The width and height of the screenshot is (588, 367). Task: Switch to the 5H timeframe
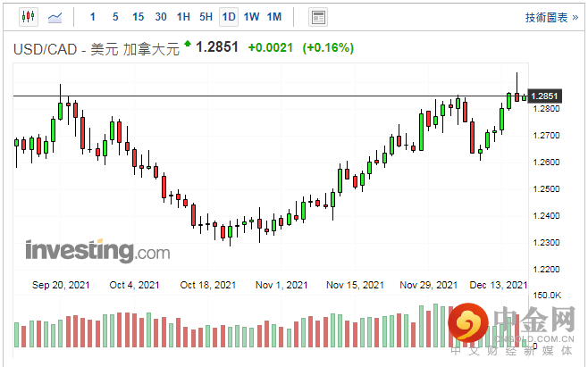tap(206, 17)
